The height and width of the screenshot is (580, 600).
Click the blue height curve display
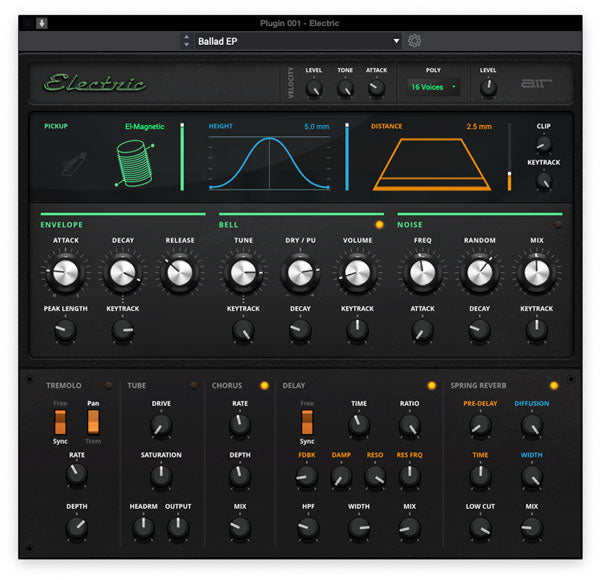tap(269, 163)
